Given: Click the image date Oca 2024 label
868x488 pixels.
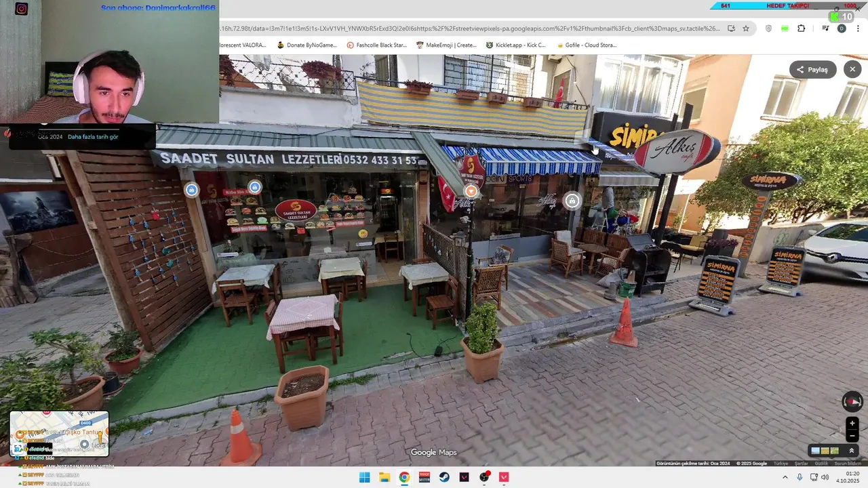Looking at the screenshot, I should pyautogui.click(x=50, y=137).
